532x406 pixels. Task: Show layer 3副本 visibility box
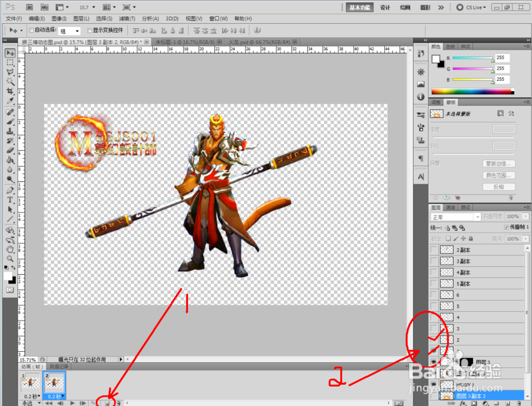click(434, 261)
